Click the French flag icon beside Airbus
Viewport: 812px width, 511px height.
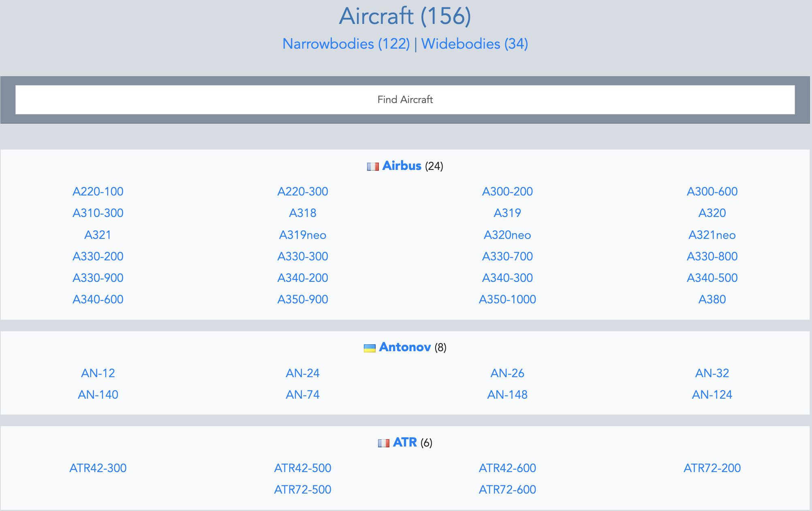click(x=372, y=166)
